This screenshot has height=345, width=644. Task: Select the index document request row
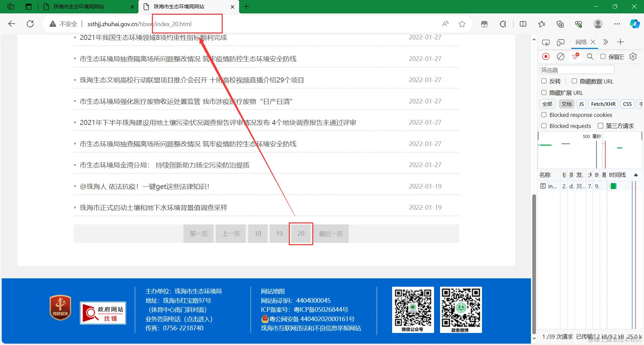click(x=590, y=186)
